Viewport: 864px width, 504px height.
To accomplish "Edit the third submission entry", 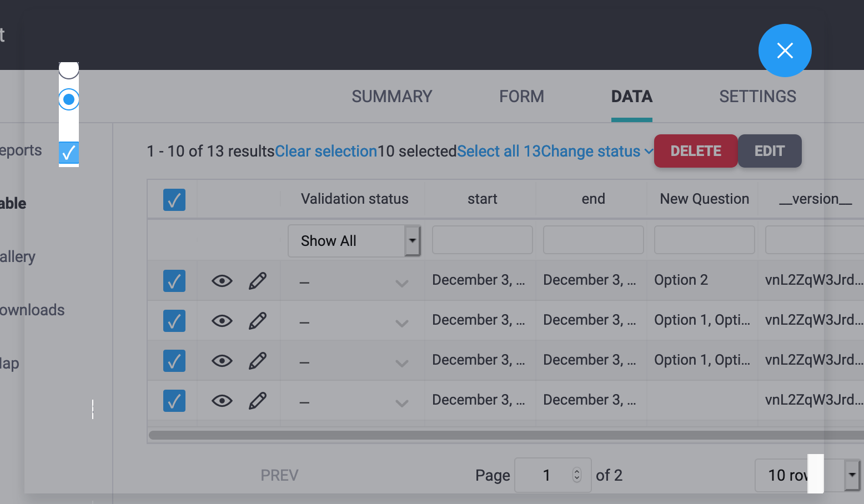I will pyautogui.click(x=258, y=360).
